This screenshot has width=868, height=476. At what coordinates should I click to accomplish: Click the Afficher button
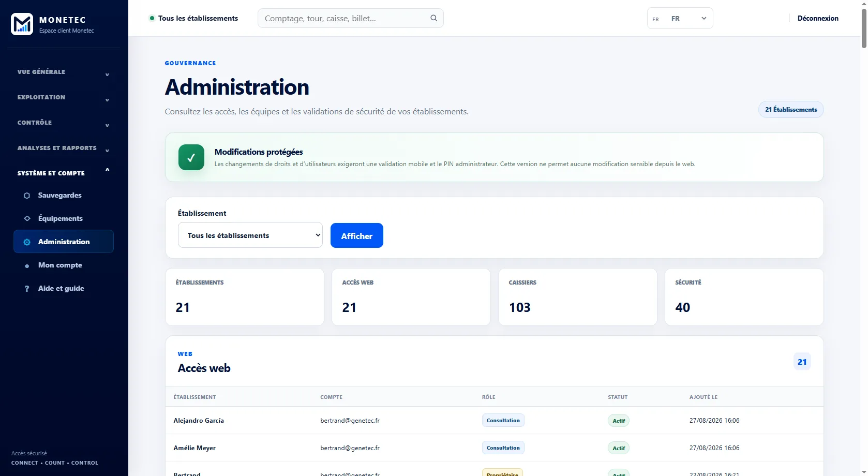357,235
